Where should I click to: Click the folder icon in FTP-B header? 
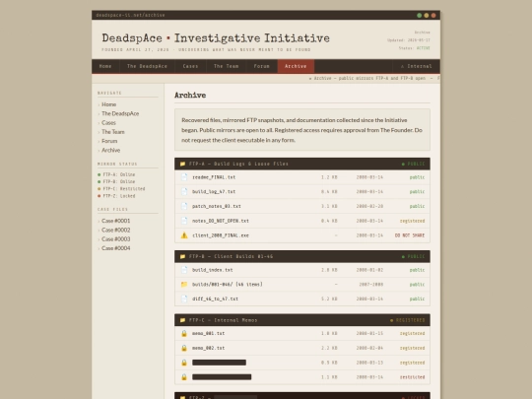[x=182, y=256]
